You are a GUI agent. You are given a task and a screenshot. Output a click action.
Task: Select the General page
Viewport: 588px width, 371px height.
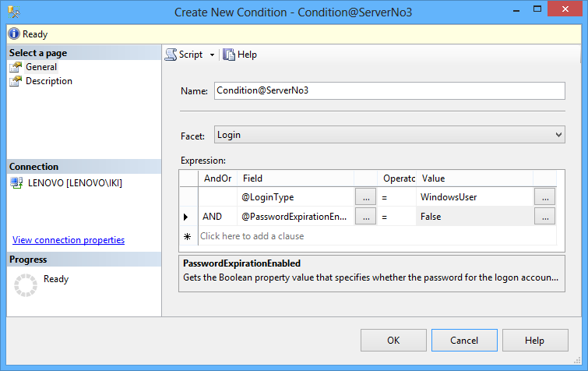[41, 67]
